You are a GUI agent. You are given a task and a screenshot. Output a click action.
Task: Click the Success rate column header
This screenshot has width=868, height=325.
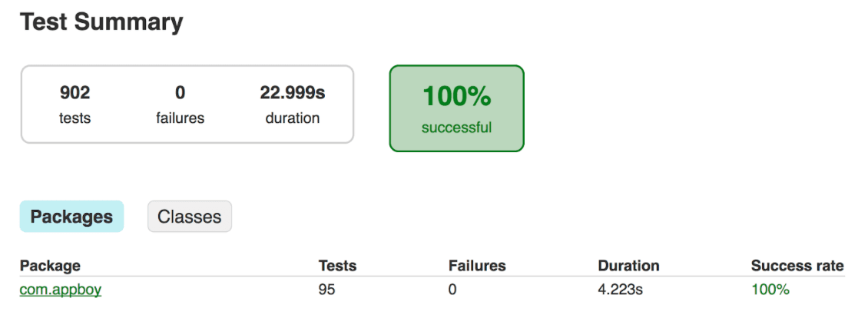pos(797,266)
